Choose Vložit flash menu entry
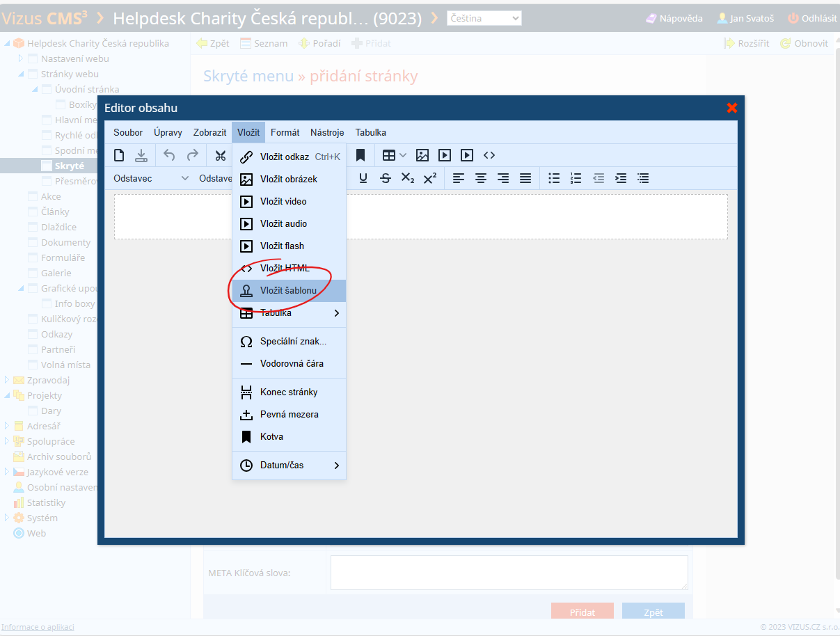Image resolution: width=840 pixels, height=636 pixels. (289, 246)
